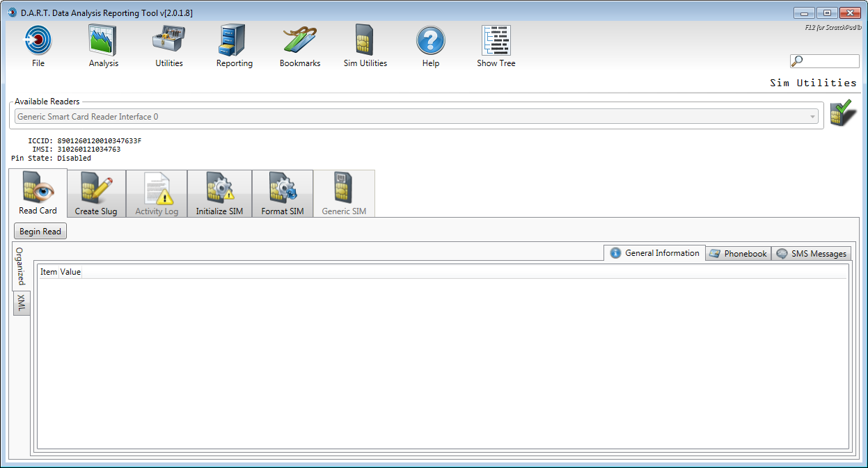Maximize the D.A.R.T. window
868x468 pixels.
coord(826,13)
